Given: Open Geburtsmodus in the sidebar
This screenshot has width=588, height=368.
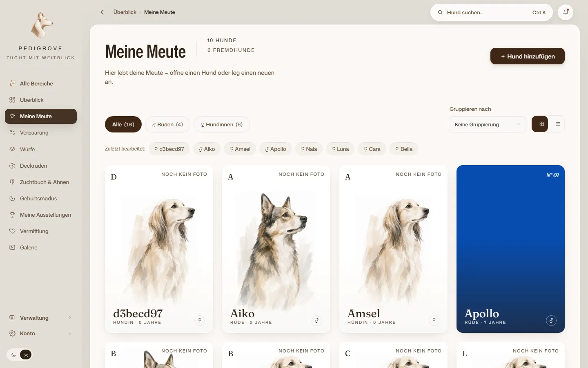Looking at the screenshot, I should [x=41, y=198].
